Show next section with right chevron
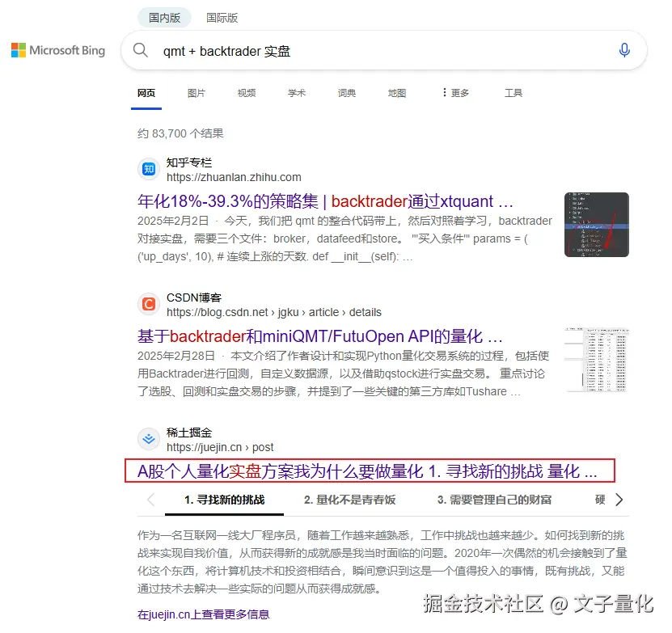Viewport: 672px width, 633px height. [619, 500]
